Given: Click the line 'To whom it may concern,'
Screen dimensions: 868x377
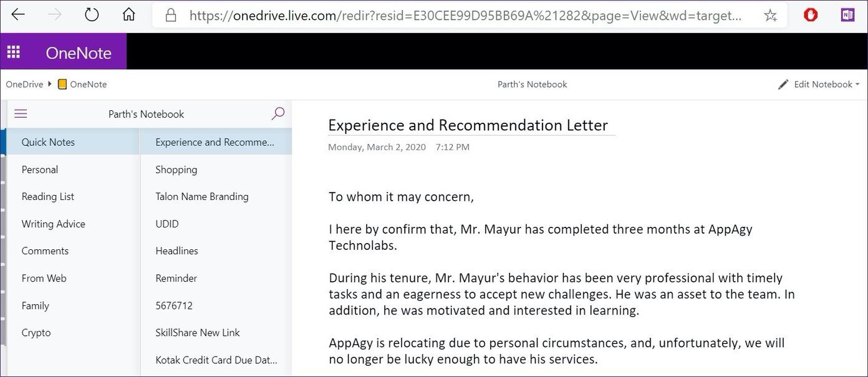Looking at the screenshot, I should [401, 197].
